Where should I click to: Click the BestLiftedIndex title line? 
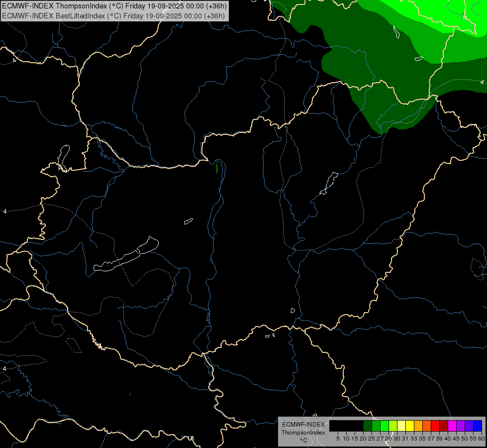113,15
